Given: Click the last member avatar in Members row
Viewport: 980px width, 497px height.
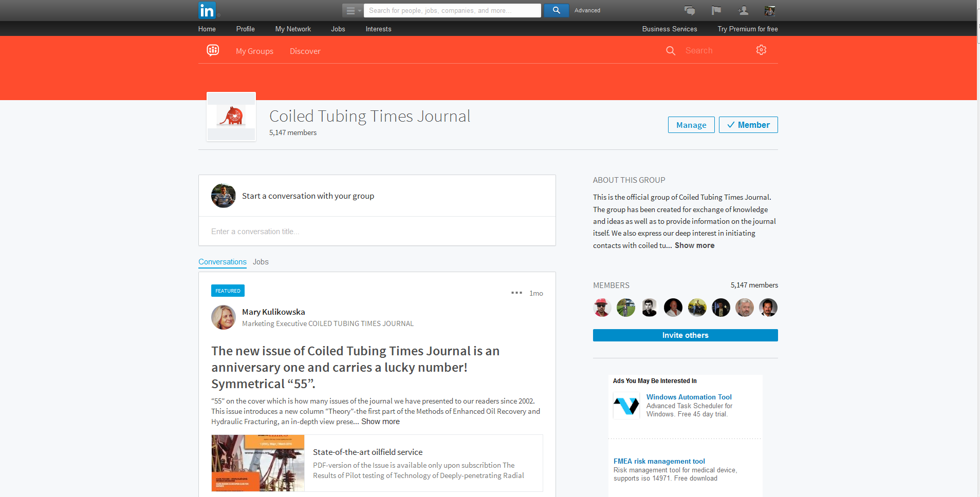Looking at the screenshot, I should pos(768,308).
